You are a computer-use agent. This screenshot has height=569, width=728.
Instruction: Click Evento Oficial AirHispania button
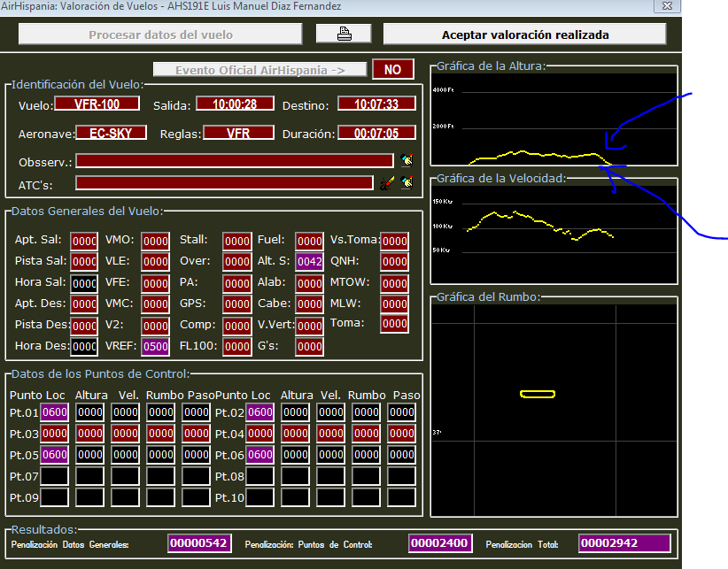[259, 70]
